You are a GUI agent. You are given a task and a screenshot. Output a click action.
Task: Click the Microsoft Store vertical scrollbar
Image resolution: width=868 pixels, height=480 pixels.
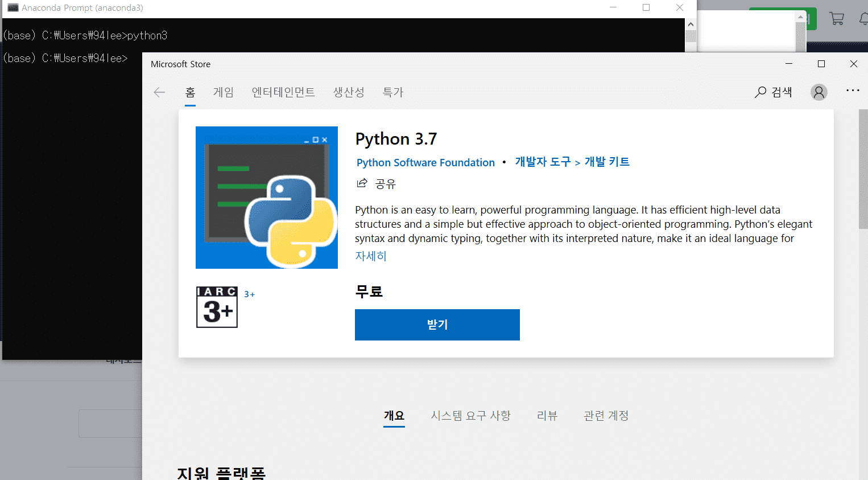tap(863, 169)
